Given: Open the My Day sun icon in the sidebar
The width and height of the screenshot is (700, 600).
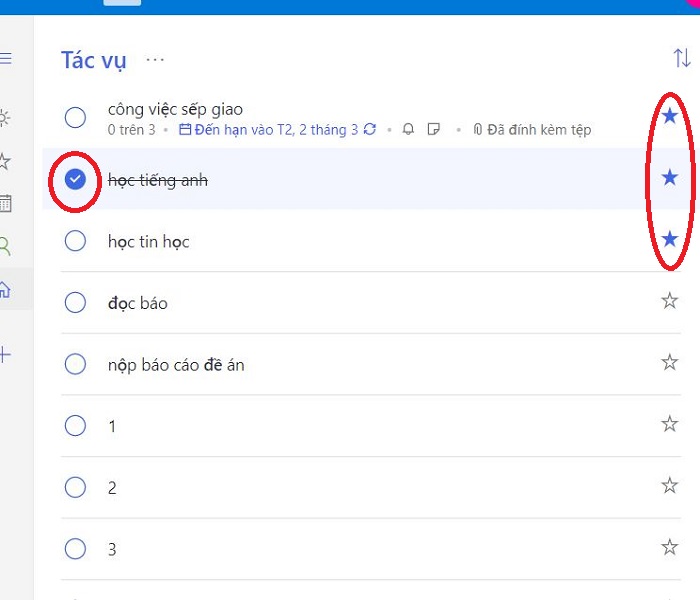Looking at the screenshot, I should pos(4,118).
